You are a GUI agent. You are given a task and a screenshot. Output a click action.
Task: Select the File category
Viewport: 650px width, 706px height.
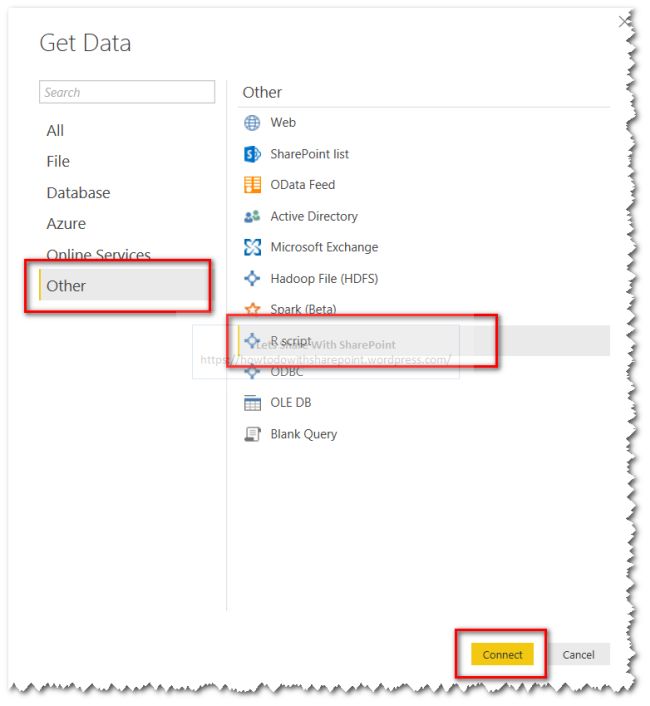tap(58, 161)
